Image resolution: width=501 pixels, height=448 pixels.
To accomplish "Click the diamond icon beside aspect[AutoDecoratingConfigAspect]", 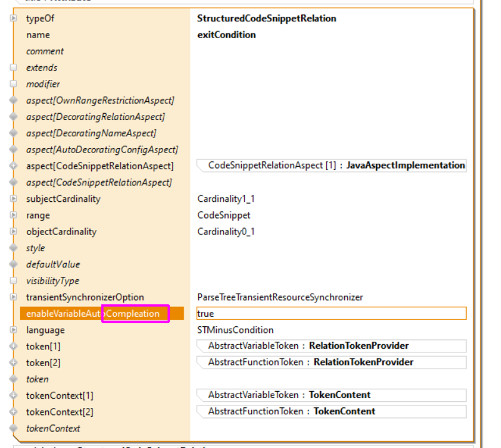I will click(x=13, y=149).
